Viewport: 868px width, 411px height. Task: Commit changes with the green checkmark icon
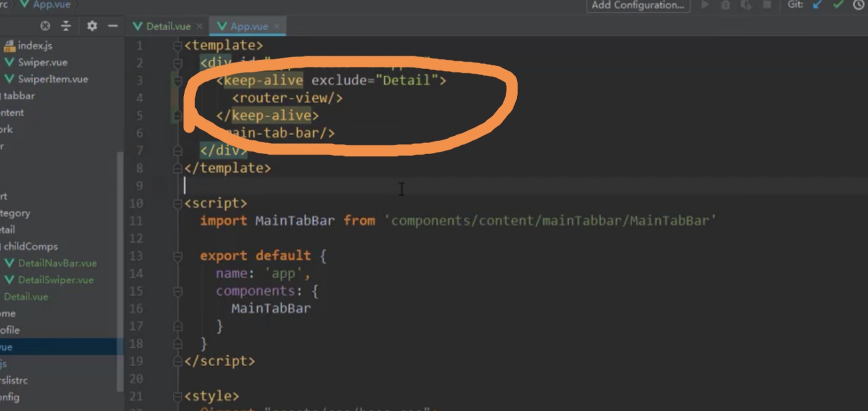point(838,5)
